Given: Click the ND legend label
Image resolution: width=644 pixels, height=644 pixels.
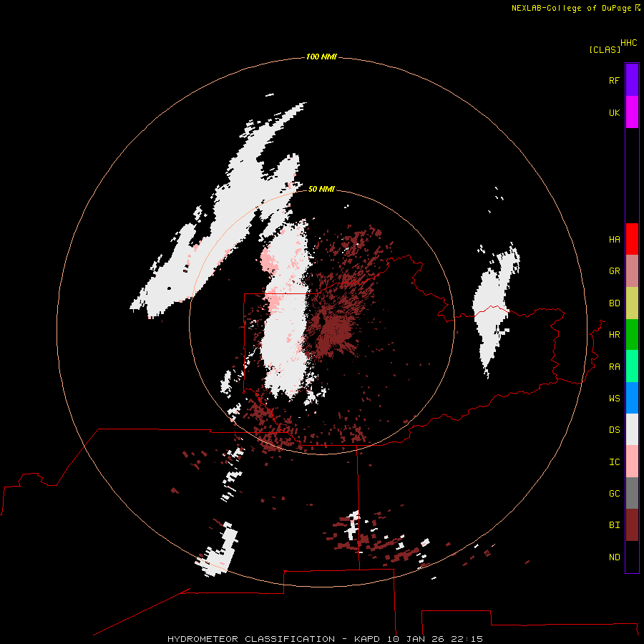Looking at the screenshot, I should pos(614,557).
